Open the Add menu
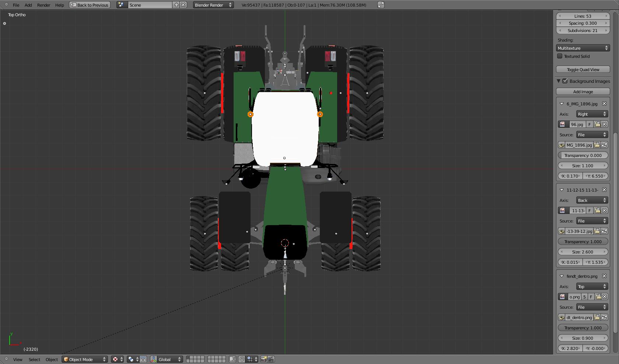619x364 pixels. coord(28,5)
